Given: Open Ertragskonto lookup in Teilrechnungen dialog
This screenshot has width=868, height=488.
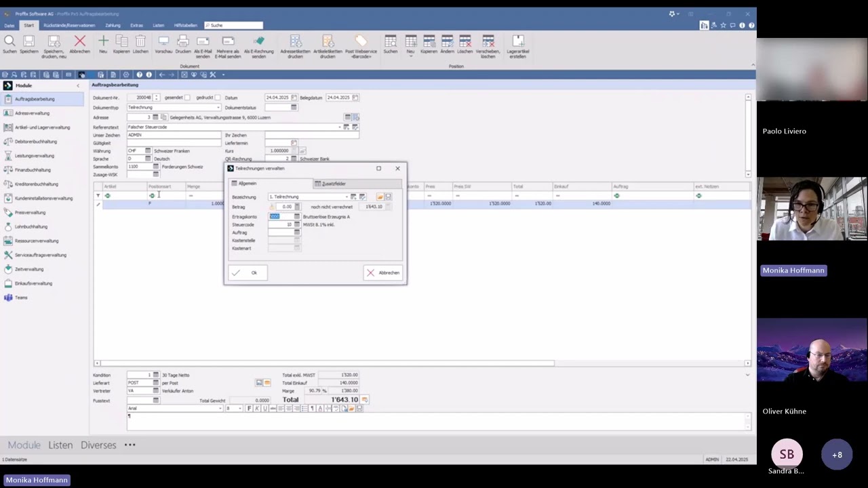Looking at the screenshot, I should [x=296, y=217].
